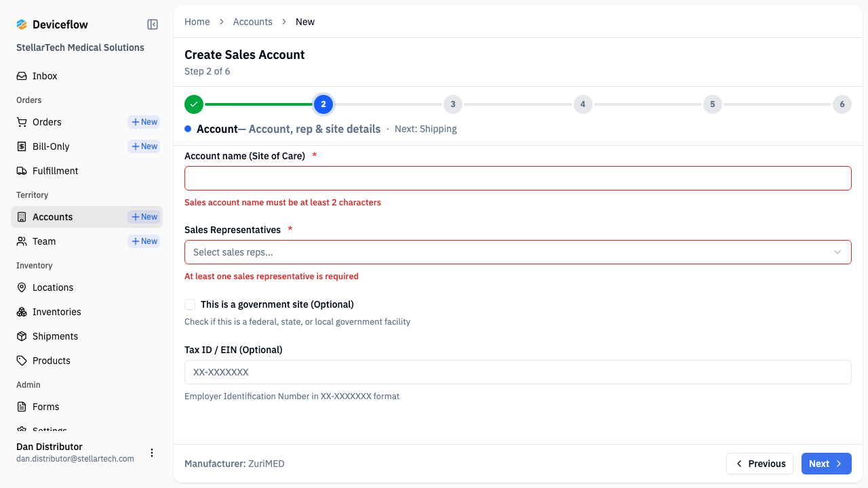Go back using the Previous button

pyautogui.click(x=759, y=464)
